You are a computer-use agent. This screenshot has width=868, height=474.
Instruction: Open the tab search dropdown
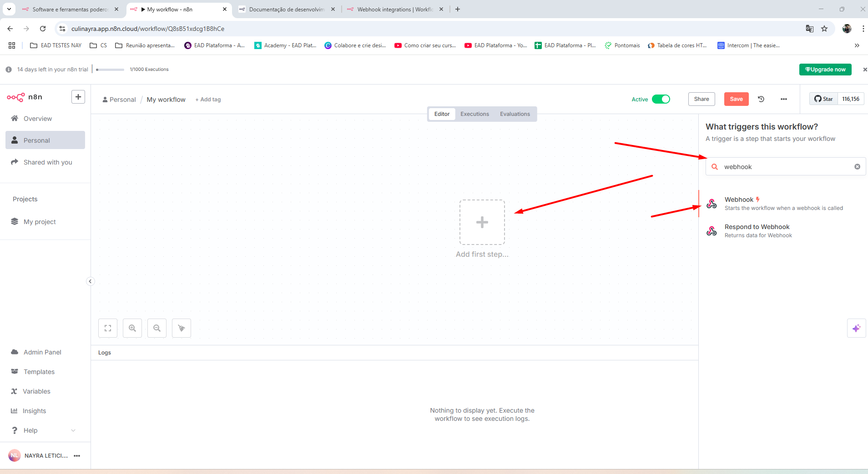(x=9, y=9)
